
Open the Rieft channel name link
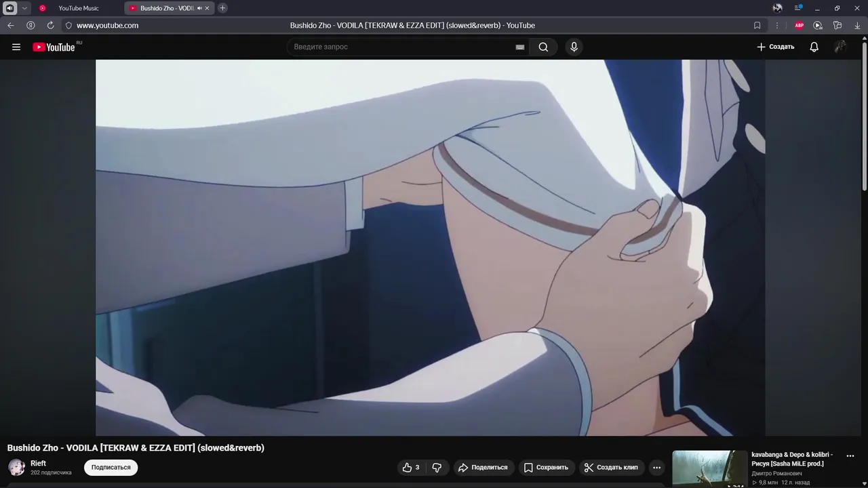38,464
